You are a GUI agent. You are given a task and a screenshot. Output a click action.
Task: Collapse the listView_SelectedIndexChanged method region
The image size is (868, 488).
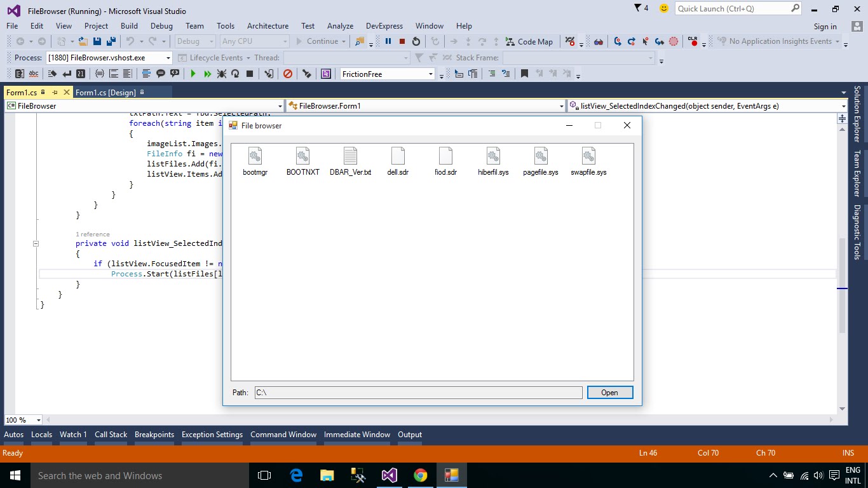(x=36, y=243)
